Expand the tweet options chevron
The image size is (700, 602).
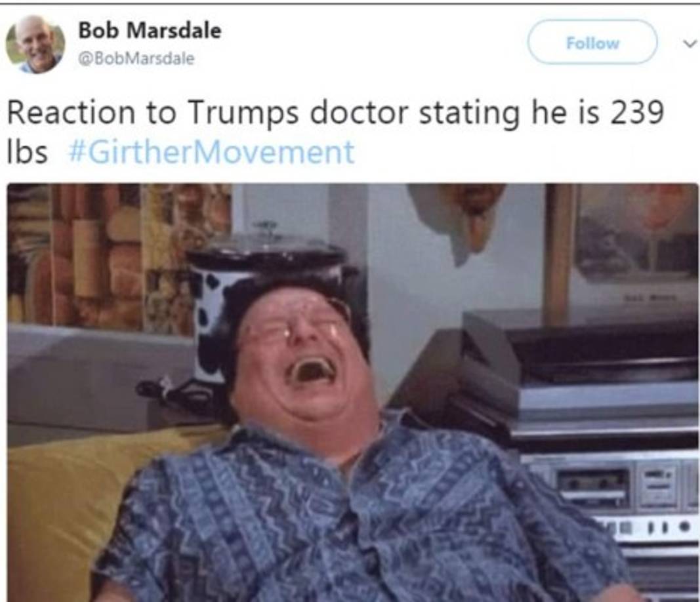pyautogui.click(x=690, y=43)
